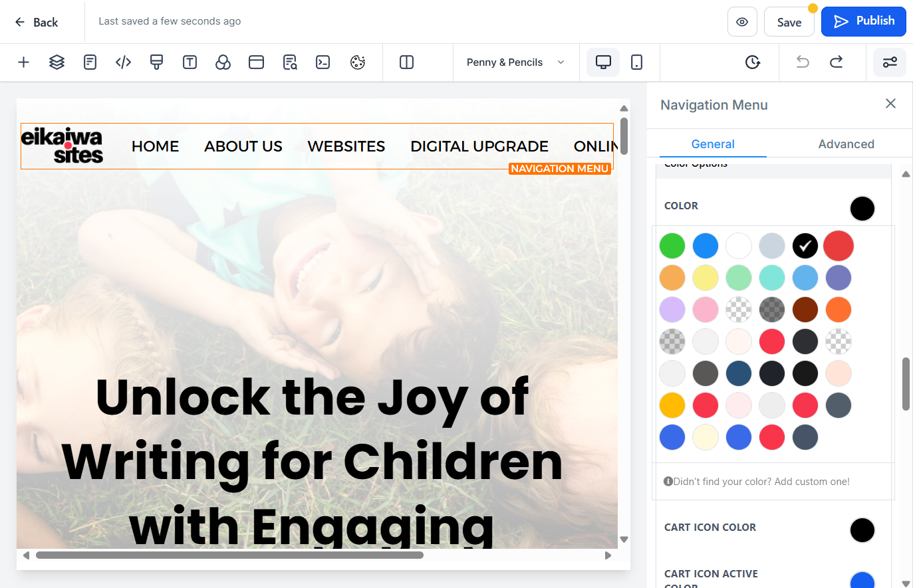Image resolution: width=913 pixels, height=588 pixels.
Task: Switch to mobile view
Action: (636, 62)
